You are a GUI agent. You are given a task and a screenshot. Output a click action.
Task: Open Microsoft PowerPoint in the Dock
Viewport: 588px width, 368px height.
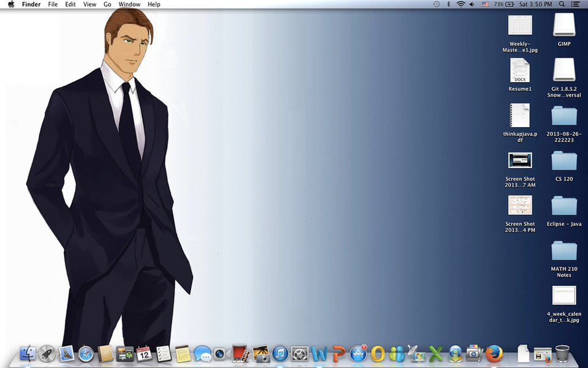(x=339, y=354)
